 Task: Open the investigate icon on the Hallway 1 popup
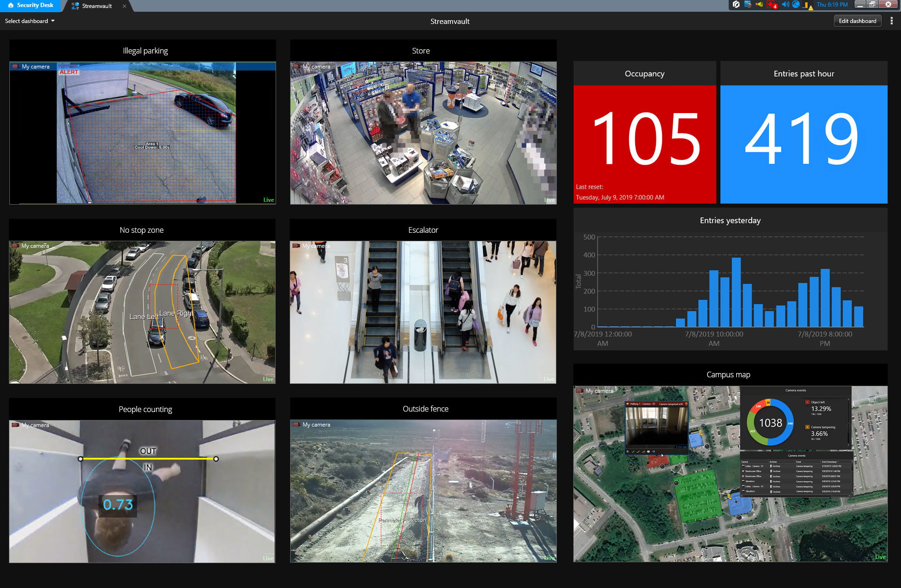[x=649, y=452]
